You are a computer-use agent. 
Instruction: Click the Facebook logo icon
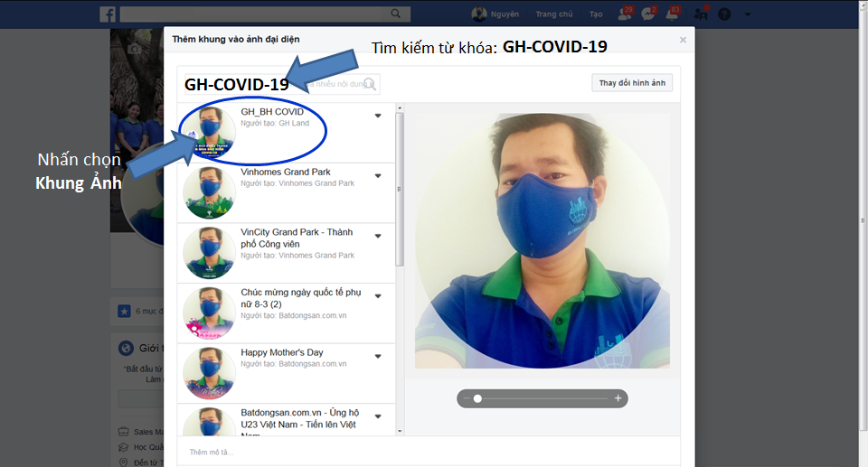(x=108, y=14)
